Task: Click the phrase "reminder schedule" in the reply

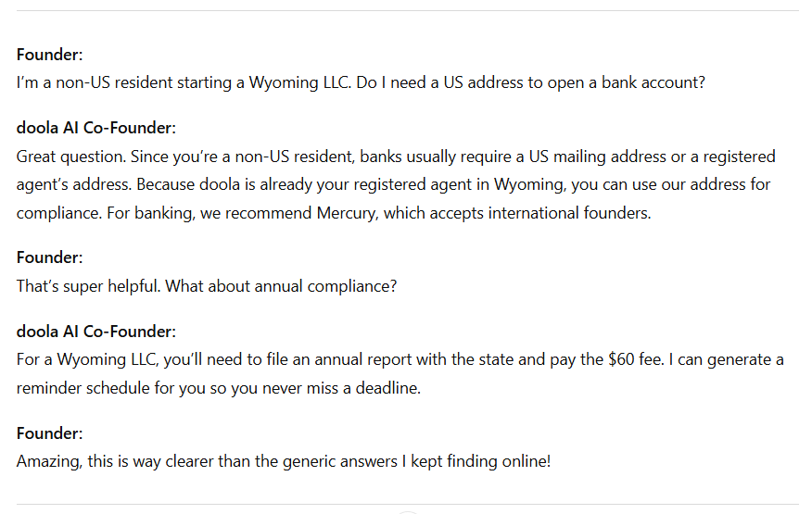Action: point(82,388)
